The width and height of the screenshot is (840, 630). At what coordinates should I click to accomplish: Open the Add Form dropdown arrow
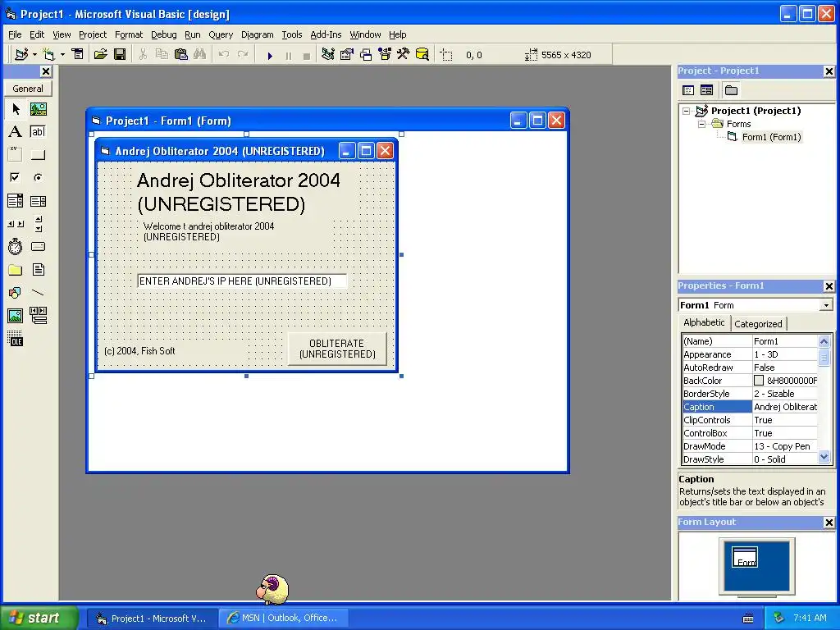tap(62, 54)
